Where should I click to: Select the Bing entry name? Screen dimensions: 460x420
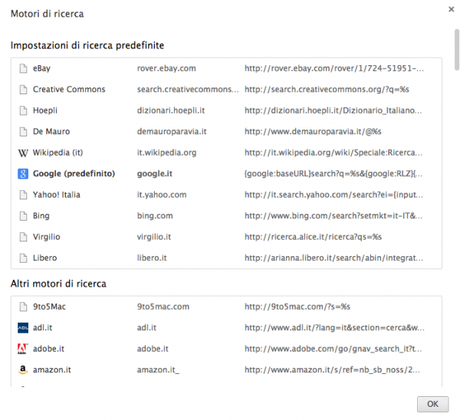pos(41,216)
